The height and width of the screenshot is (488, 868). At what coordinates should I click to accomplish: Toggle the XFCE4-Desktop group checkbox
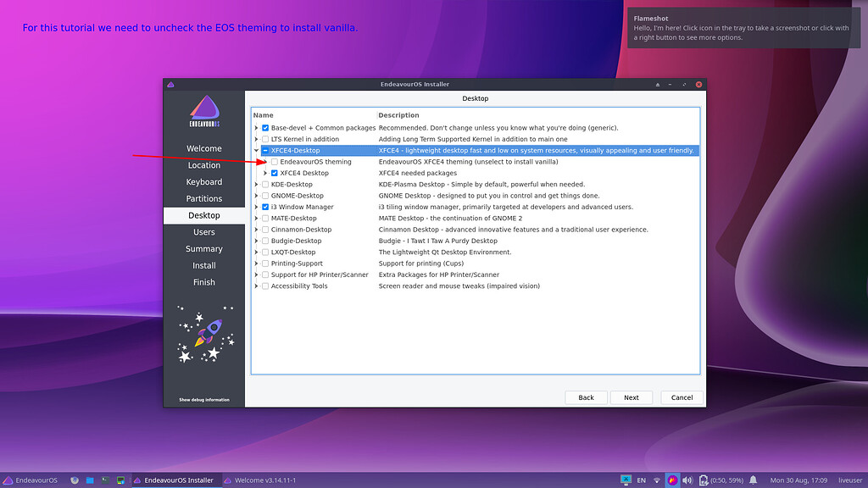click(265, 151)
